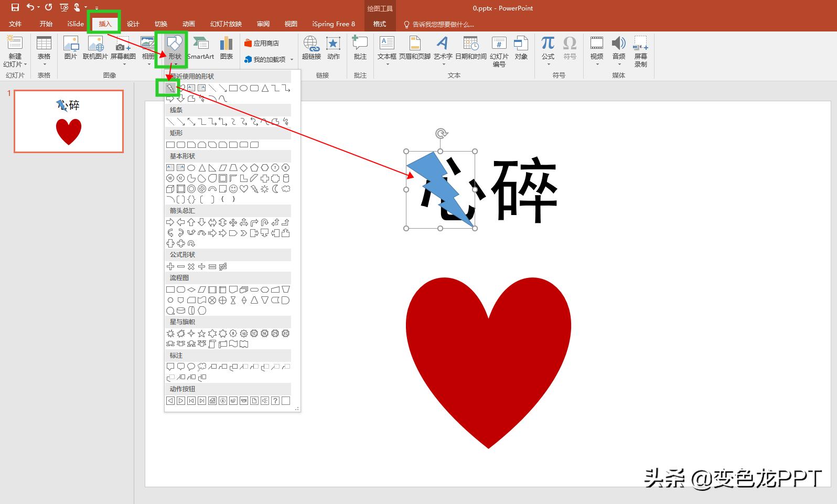Add a 批注 comment

(x=360, y=48)
